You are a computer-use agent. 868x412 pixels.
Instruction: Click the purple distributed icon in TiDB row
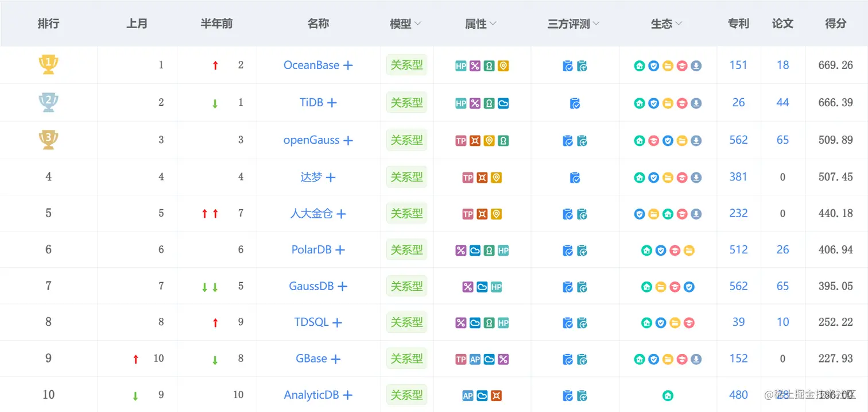[475, 103]
